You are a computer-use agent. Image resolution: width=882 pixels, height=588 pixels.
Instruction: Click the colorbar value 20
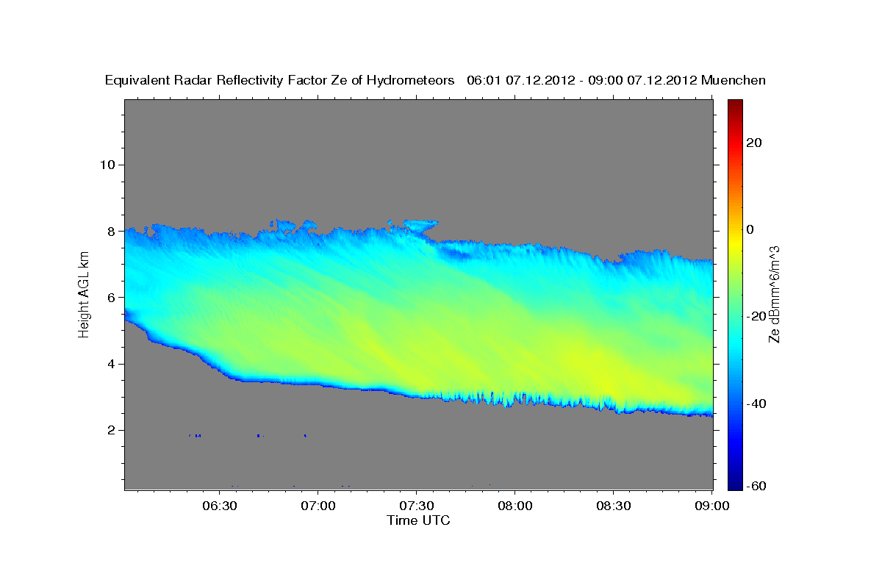(753, 143)
